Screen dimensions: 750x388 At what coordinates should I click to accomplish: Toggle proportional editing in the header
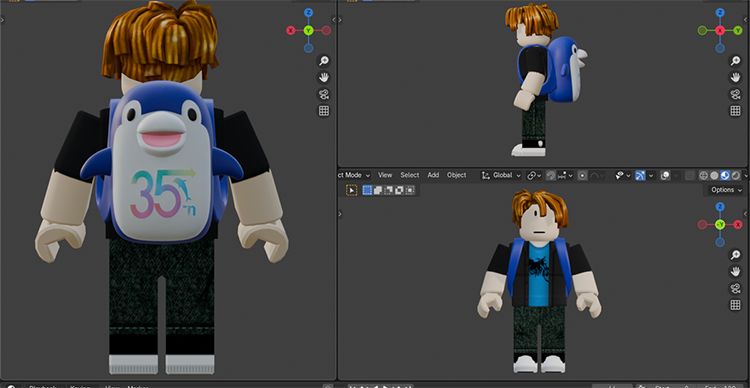coord(582,176)
